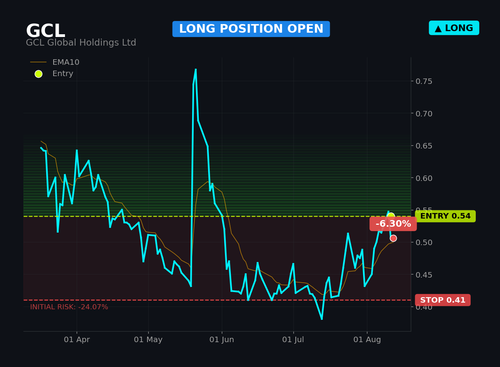
Task: Click the Entry legend yellow dot
Action: point(38,74)
